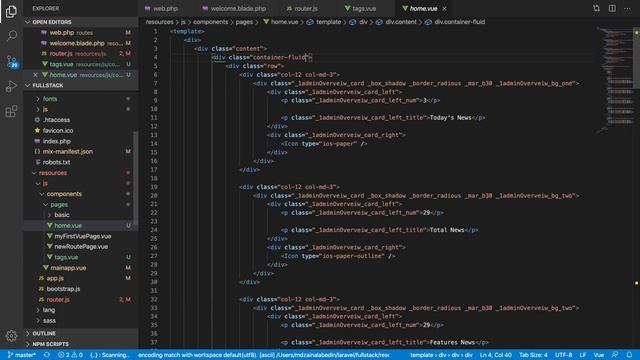640x360 pixels.
Task: Click line number 19 in the gutter
Action: coord(154,187)
